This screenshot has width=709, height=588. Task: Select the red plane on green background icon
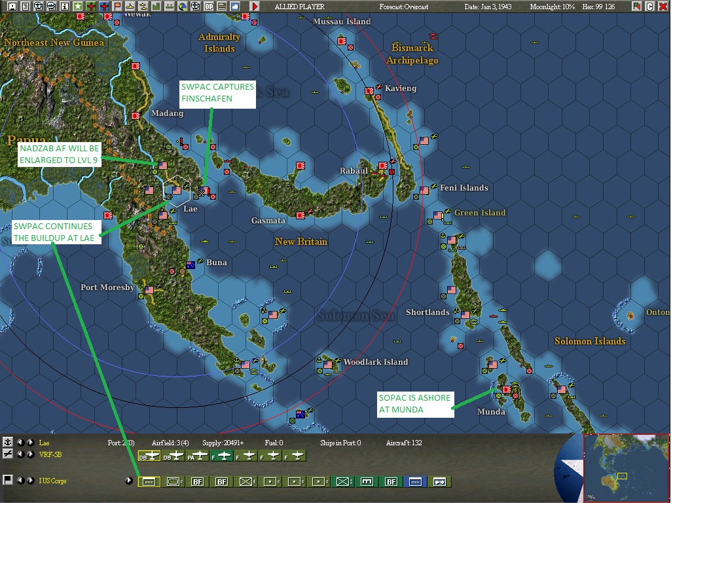(x=91, y=7)
